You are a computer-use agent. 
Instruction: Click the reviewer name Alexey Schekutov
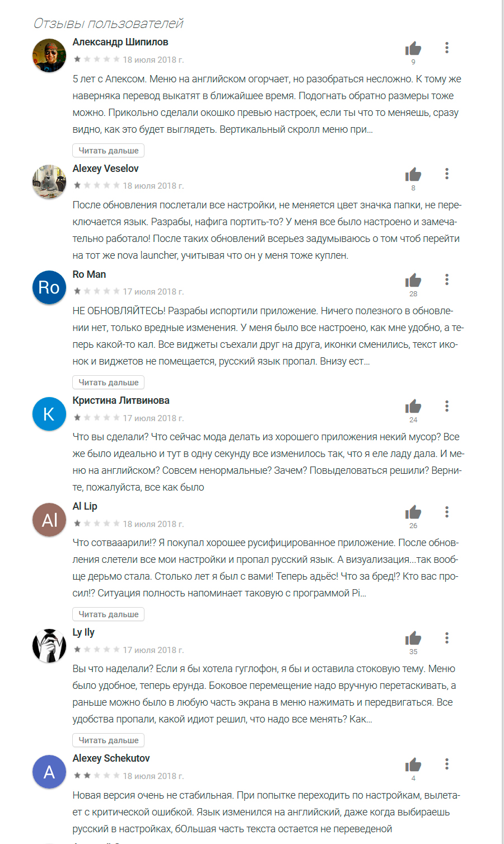point(111,758)
